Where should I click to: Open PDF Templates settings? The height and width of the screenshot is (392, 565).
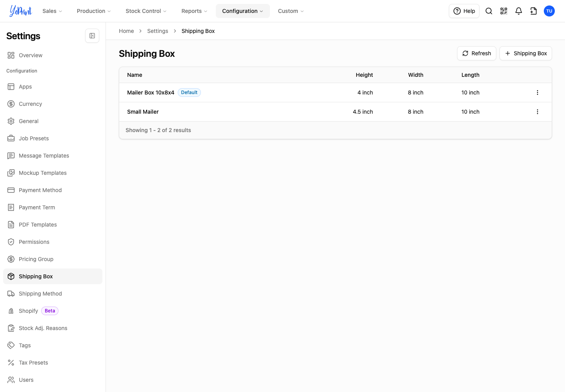[x=53, y=225]
